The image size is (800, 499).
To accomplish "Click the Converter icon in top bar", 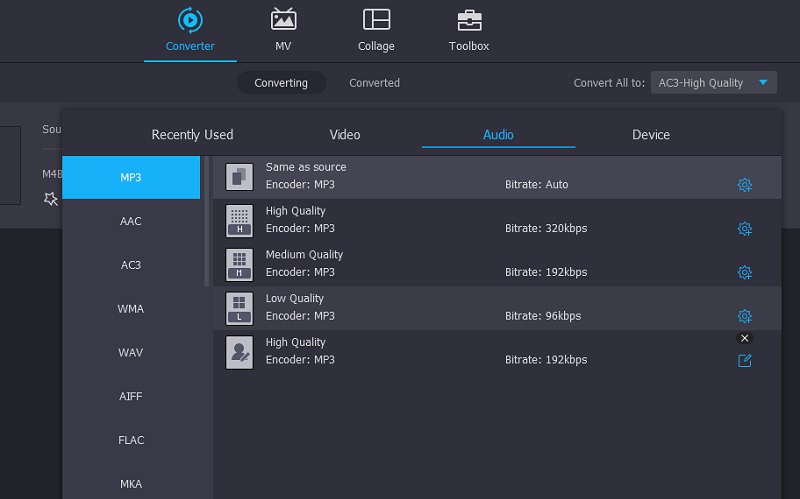I will pos(190,20).
